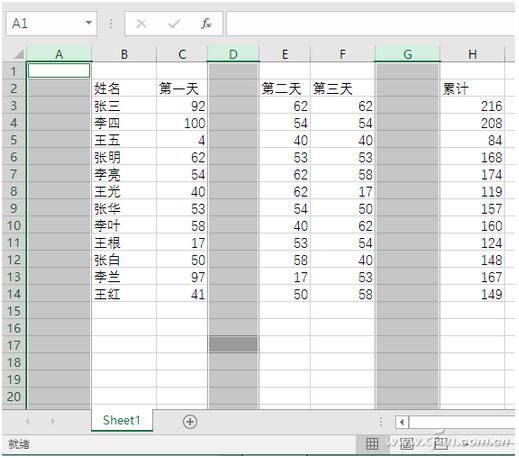Select row 8 header

[x=14, y=191]
